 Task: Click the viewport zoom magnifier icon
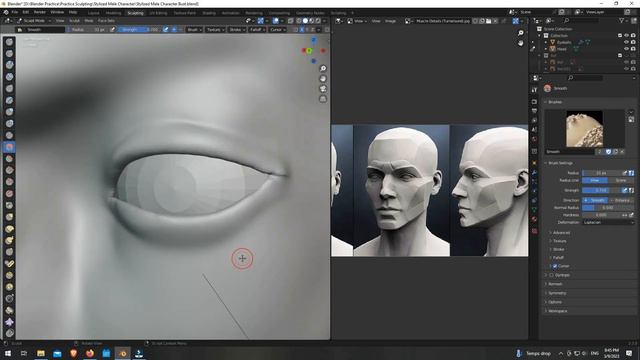point(323,69)
